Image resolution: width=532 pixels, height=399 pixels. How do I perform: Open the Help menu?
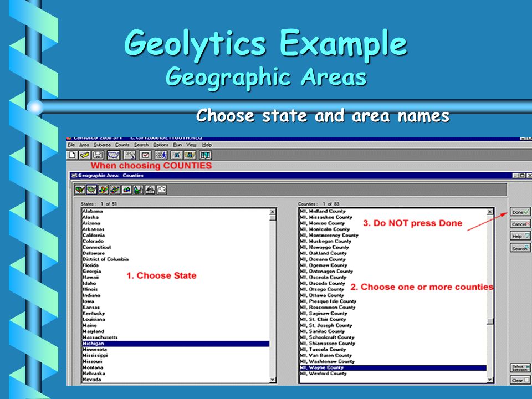(x=207, y=145)
